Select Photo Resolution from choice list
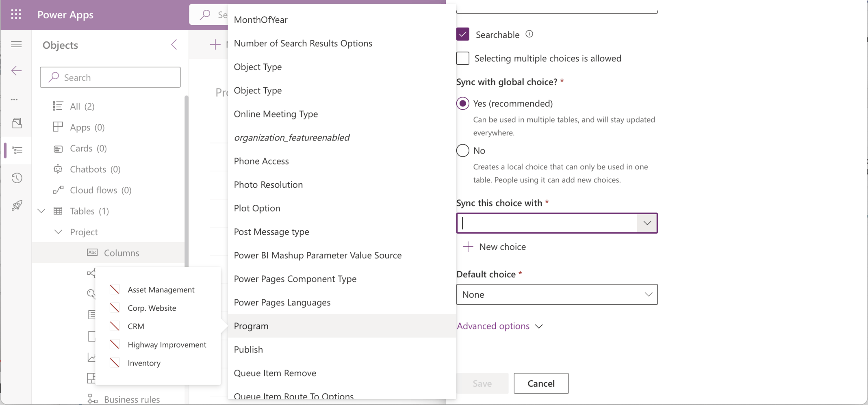The height and width of the screenshot is (405, 868). [x=268, y=185]
